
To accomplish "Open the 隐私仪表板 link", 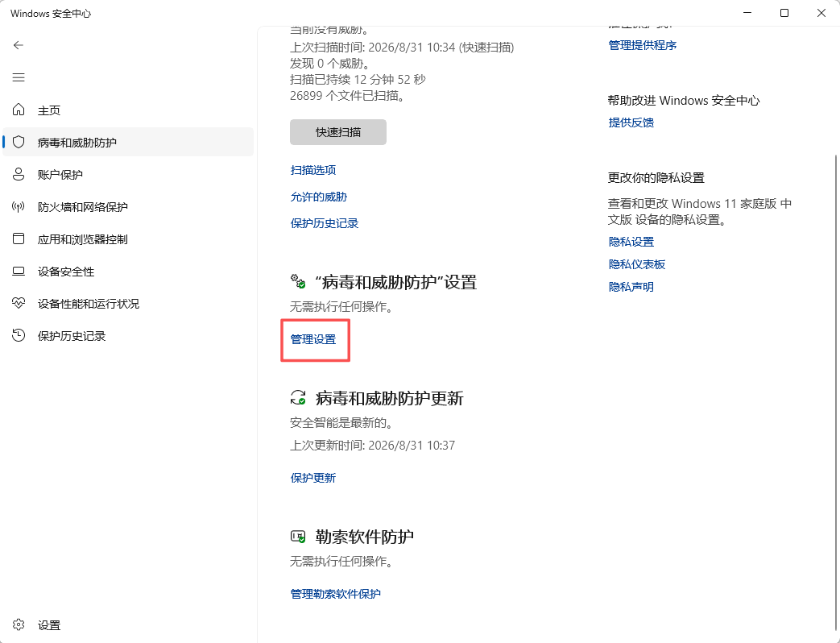I will [637, 264].
